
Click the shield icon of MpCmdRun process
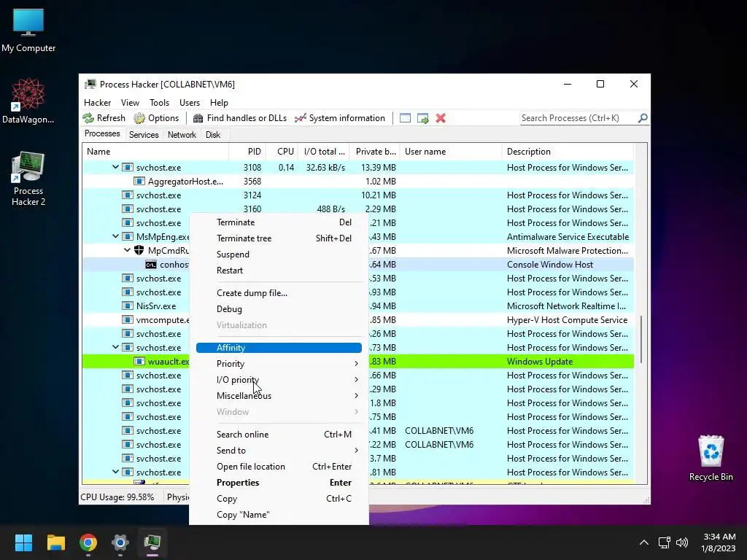click(x=139, y=251)
